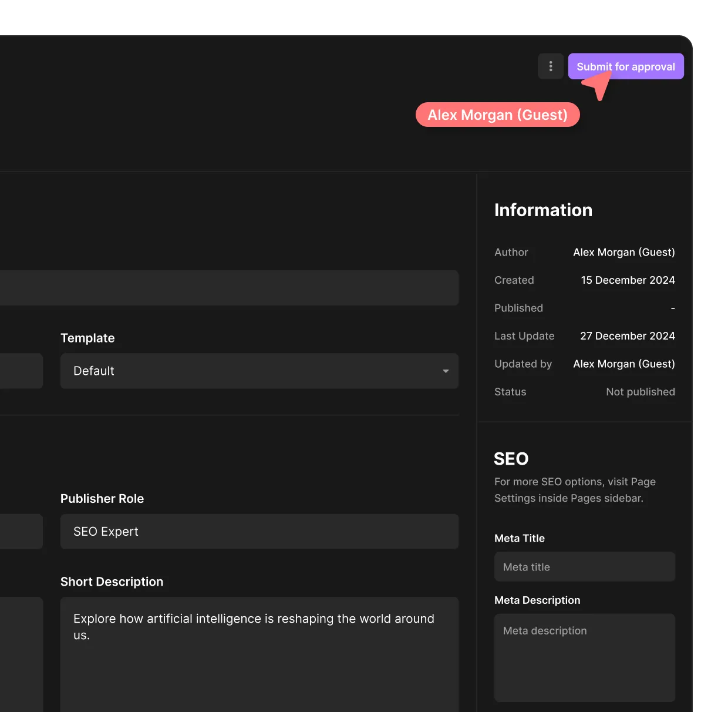Click the Template field label
The image size is (728, 712).
tap(87, 338)
